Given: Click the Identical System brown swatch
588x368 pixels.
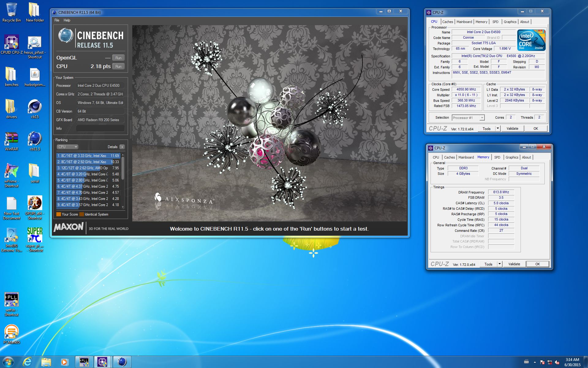Looking at the screenshot, I should coord(81,214).
